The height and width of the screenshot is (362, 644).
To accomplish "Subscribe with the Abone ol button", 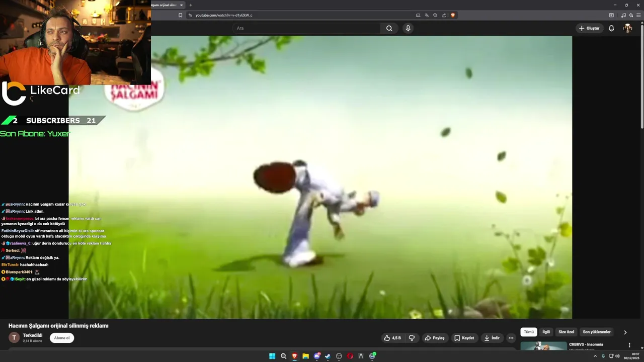I will click(x=62, y=338).
